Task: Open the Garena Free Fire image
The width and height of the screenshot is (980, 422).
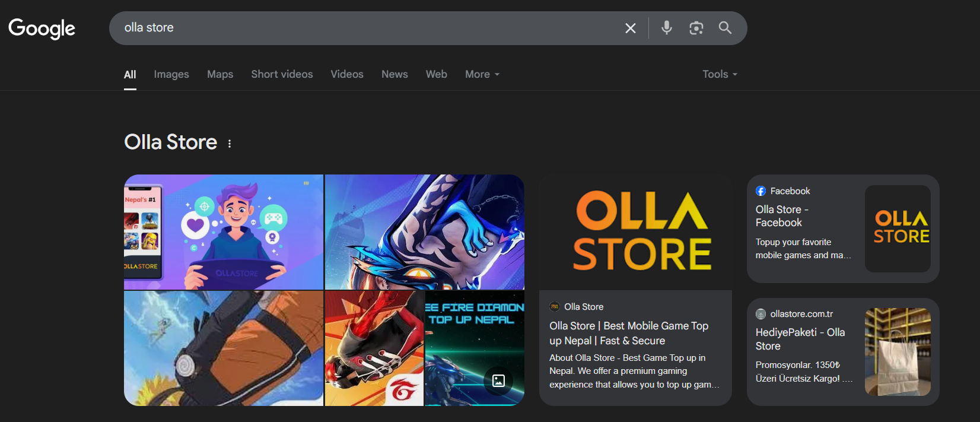Action: pos(374,348)
